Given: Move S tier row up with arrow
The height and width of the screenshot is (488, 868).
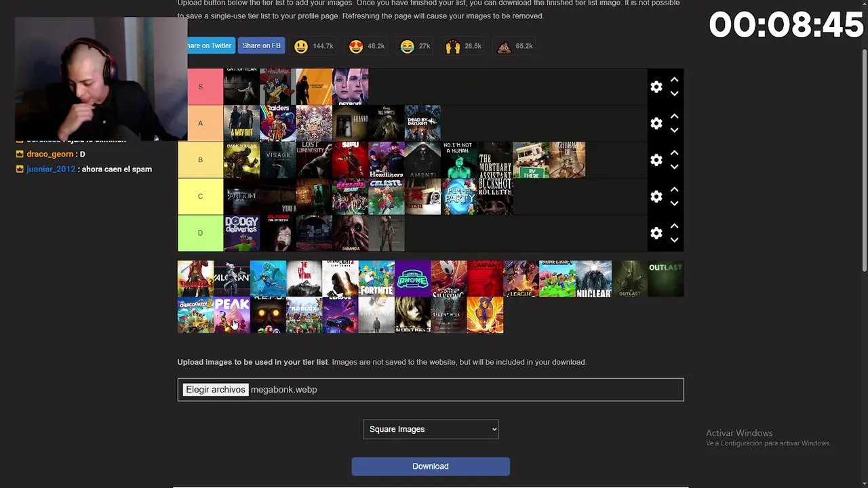Looking at the screenshot, I should pyautogui.click(x=674, y=79).
